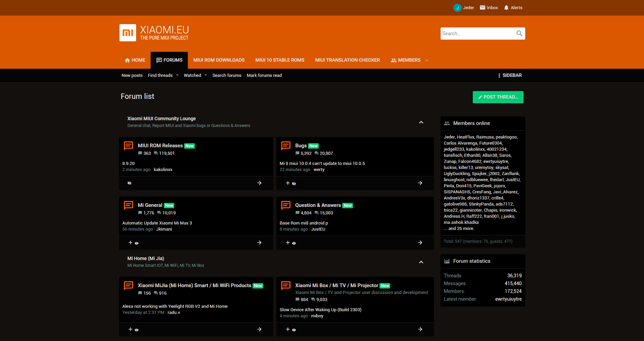Go to Mi Box / Mi TV via arrow
The height and width of the screenshot is (341, 644).
pos(420,329)
